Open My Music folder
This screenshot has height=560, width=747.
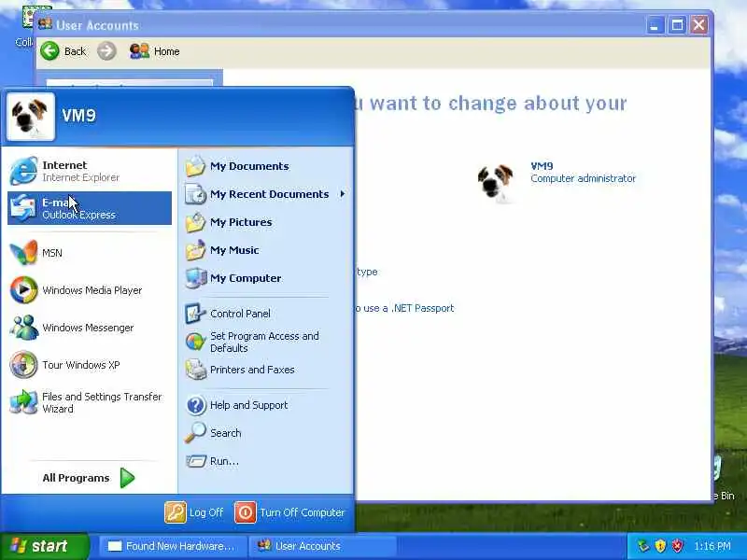(x=266, y=250)
